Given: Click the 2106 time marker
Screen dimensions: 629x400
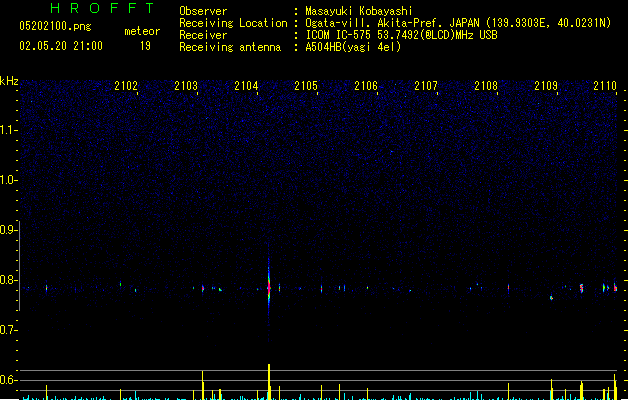Looking at the screenshot, I should click(366, 86).
